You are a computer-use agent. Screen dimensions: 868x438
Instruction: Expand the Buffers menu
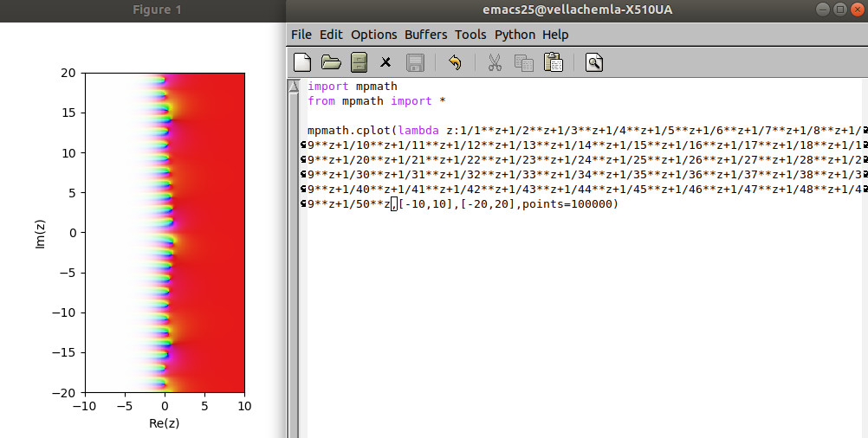pos(425,35)
